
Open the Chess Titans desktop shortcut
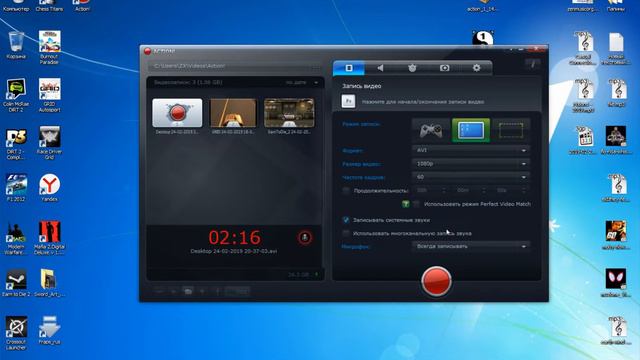click(49, 5)
